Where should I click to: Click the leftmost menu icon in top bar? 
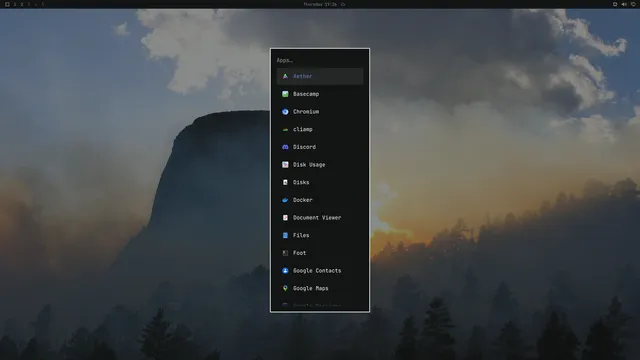point(7,4)
